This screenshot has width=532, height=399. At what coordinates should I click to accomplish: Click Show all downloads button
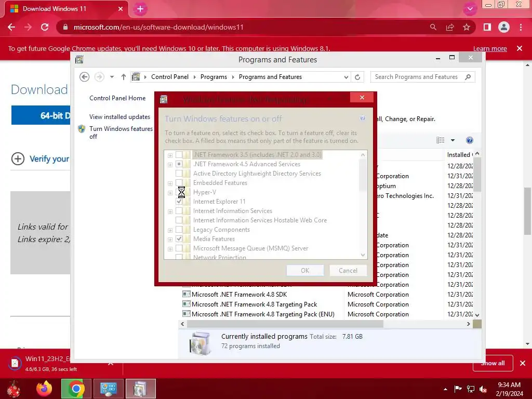(493, 363)
